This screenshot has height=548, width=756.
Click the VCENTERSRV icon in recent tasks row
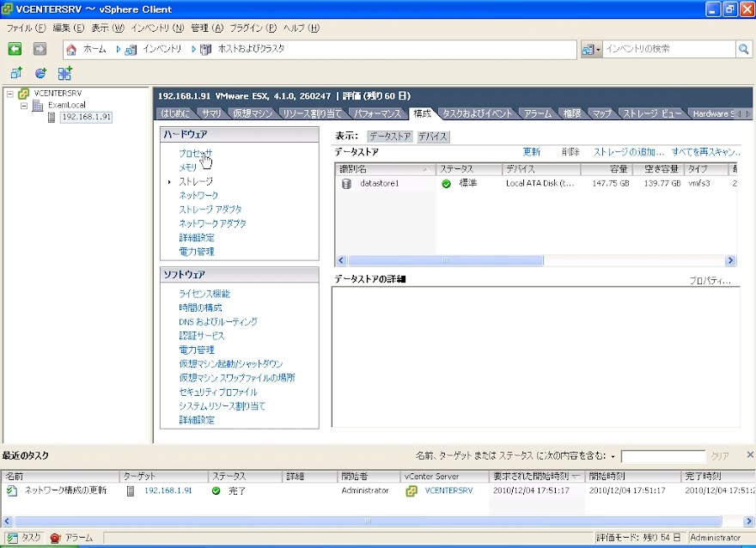point(412,491)
